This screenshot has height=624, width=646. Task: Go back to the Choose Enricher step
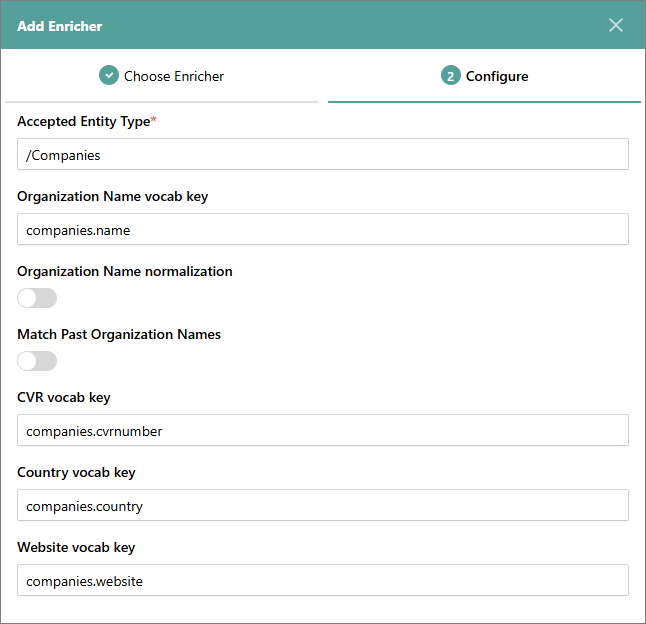[173, 76]
